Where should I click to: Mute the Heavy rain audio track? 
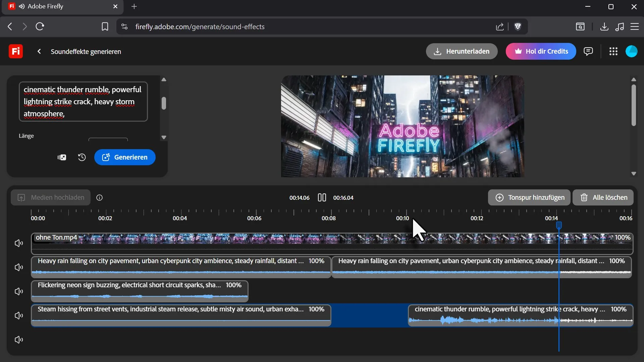(19, 267)
